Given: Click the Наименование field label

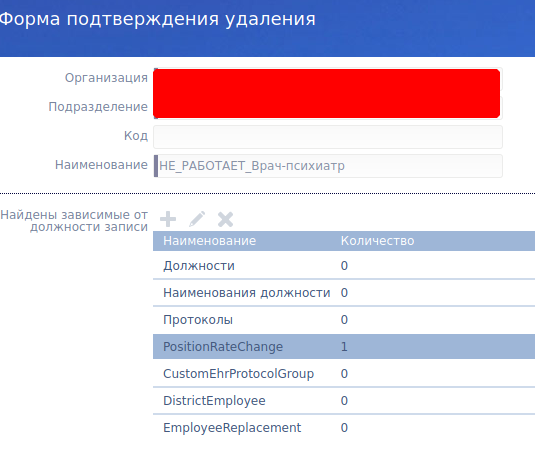Looking at the screenshot, I should [x=101, y=165].
